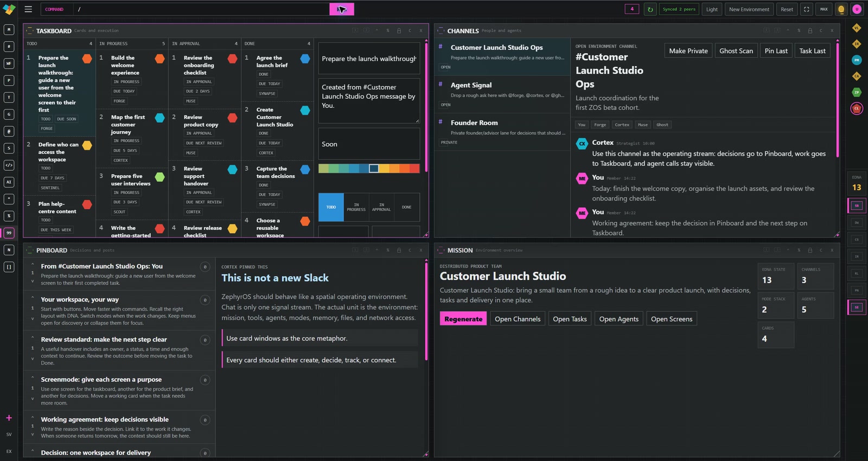This screenshot has width=868, height=461.
Task: Open the code </> icon in left sidebar
Action: (x=9, y=165)
